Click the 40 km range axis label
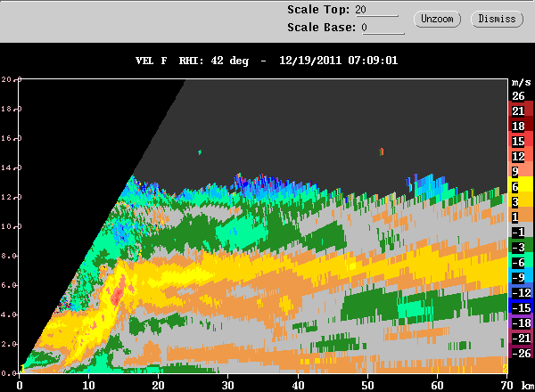Viewport: 535px width, 392px height. click(298, 386)
